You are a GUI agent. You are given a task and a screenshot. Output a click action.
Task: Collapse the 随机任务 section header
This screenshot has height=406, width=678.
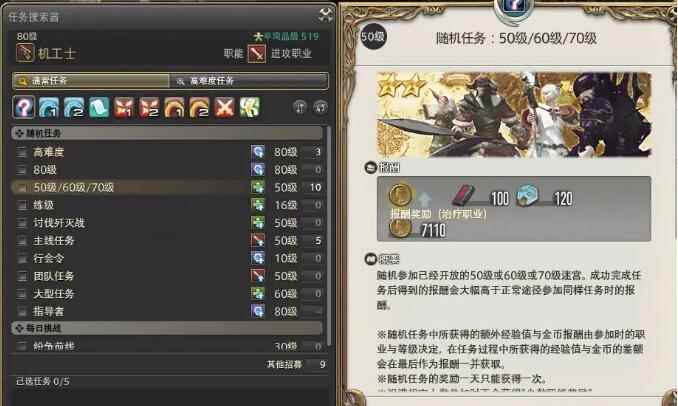(x=167, y=133)
